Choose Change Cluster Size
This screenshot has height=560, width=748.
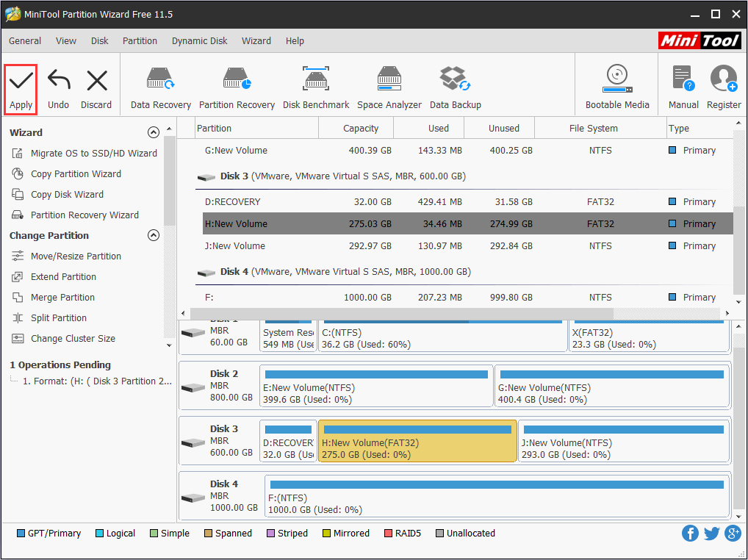[63, 338]
